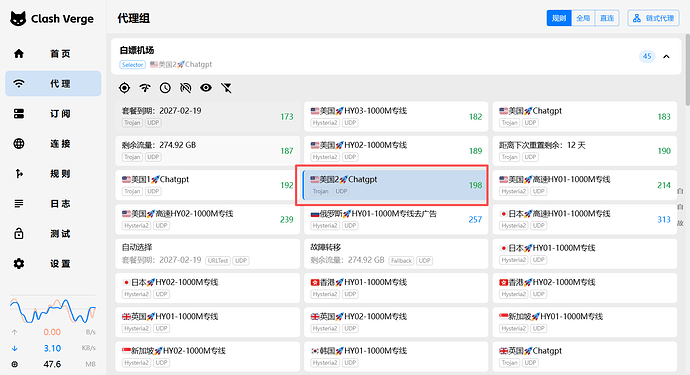
Task: Click the gear icon beside 设置
Action: [x=19, y=264]
